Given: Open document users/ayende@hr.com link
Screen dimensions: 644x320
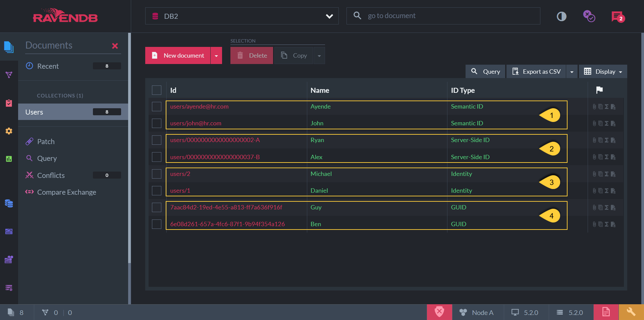Looking at the screenshot, I should click(x=199, y=107).
